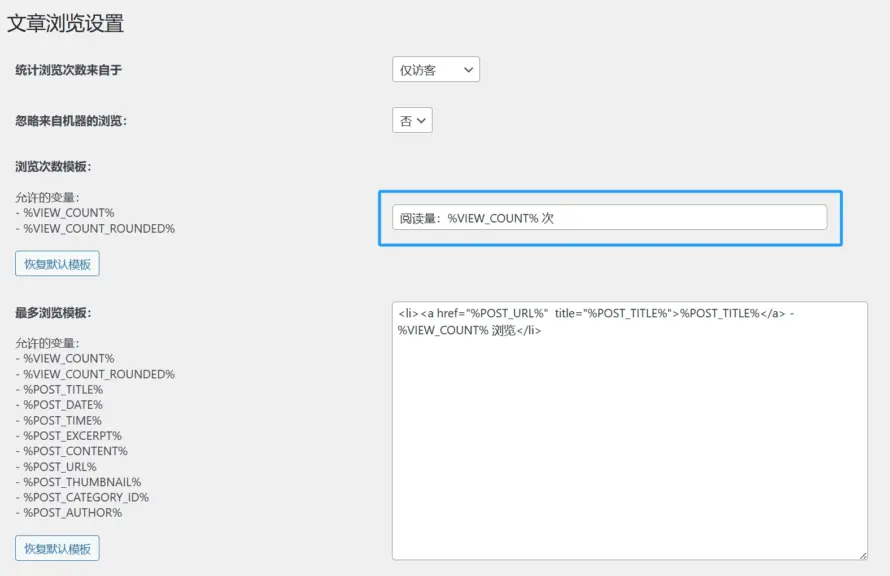Click 恢复默认模板 under 浏览次数模板
This screenshot has width=890, height=576.
point(57,263)
